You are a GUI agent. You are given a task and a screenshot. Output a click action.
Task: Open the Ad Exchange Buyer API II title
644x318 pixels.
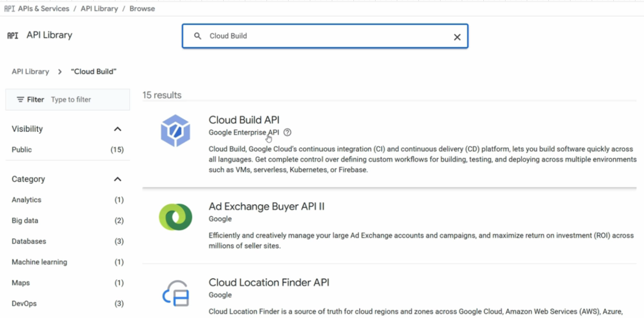tap(267, 206)
